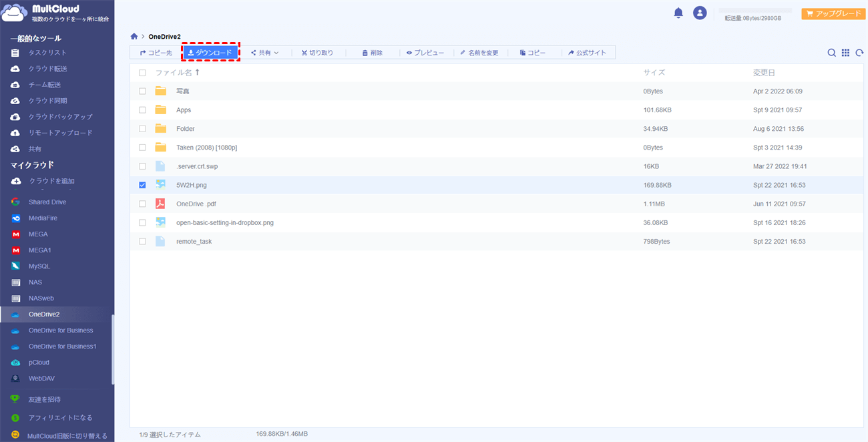Screen dimensions: 868x442
Task: Check the remote_task checkbox
Action: tap(142, 241)
